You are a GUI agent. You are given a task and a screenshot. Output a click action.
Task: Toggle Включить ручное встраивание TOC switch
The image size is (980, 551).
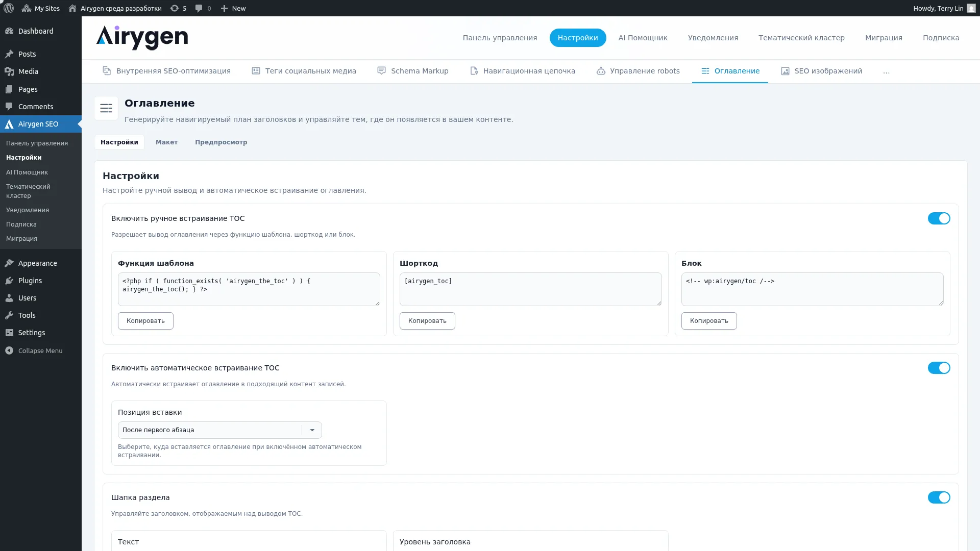coord(939,218)
